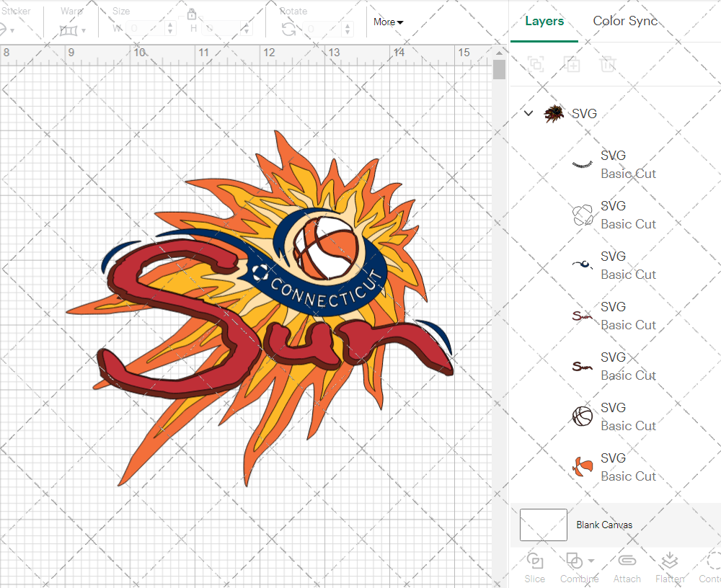Switch to the Color Sync tab
Screen dimensions: 721x588
tap(625, 21)
